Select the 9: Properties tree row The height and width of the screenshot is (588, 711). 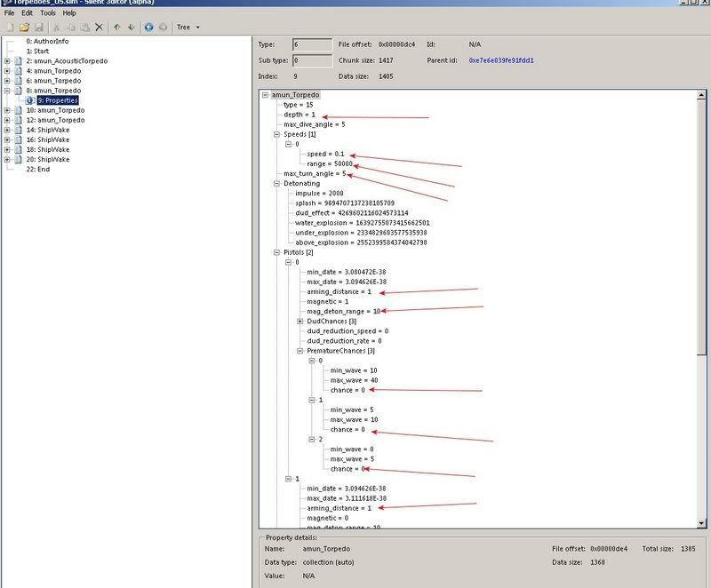tap(58, 100)
